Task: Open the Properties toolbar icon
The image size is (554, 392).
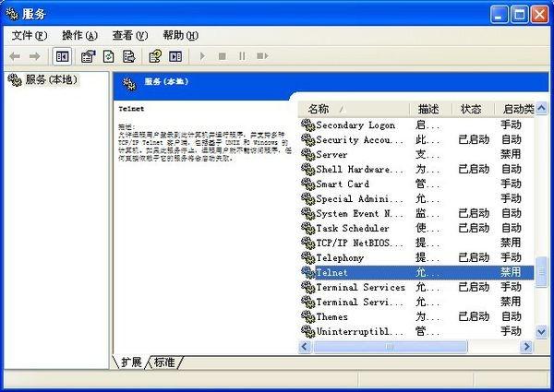Action: [88, 56]
